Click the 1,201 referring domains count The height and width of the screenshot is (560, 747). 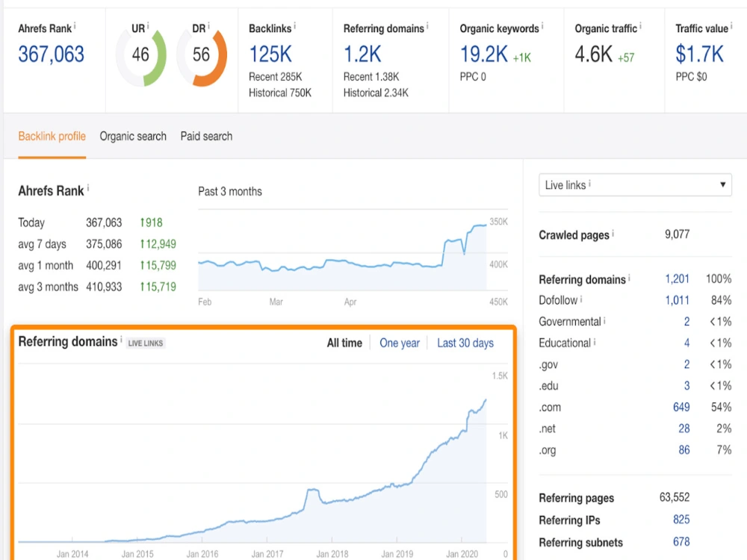677,279
